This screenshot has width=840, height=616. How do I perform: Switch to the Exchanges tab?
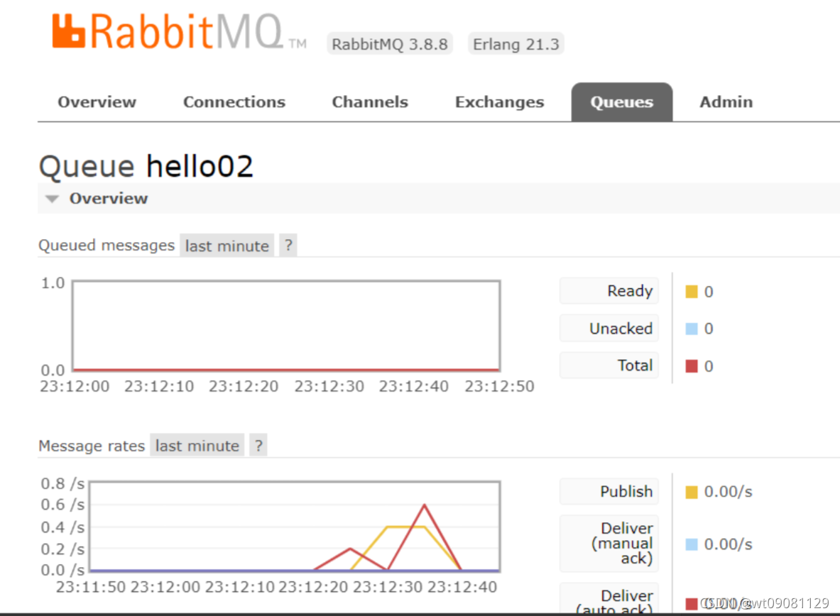point(499,101)
